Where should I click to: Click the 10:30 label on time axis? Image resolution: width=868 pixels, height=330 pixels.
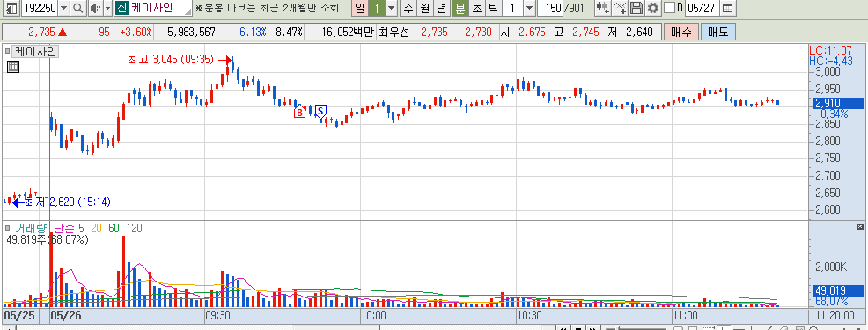point(529,316)
